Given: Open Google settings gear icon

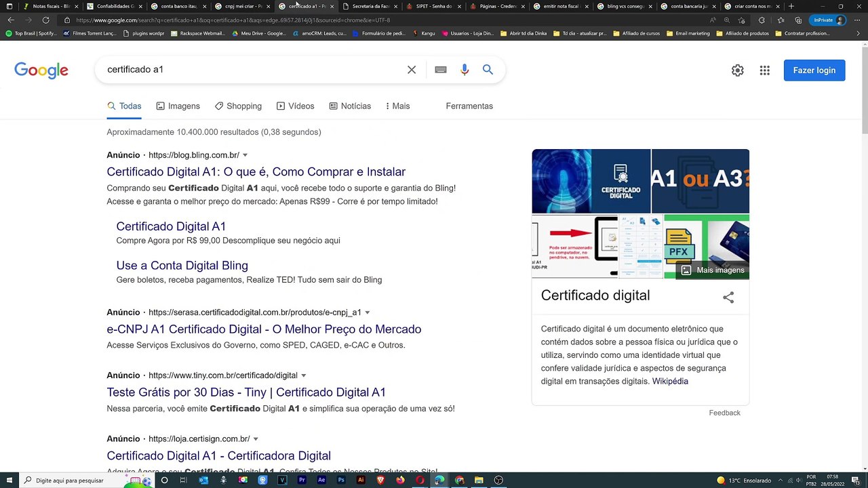Looking at the screenshot, I should 738,70.
